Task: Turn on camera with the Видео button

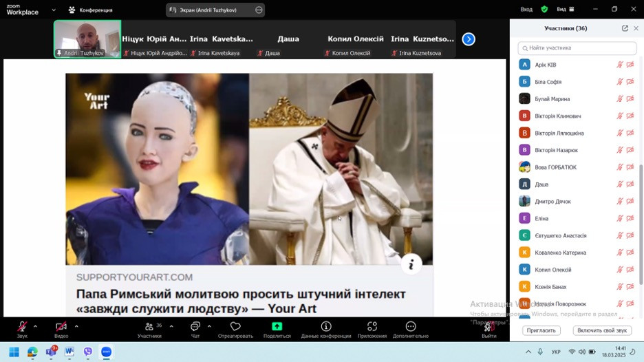Action: click(x=61, y=330)
